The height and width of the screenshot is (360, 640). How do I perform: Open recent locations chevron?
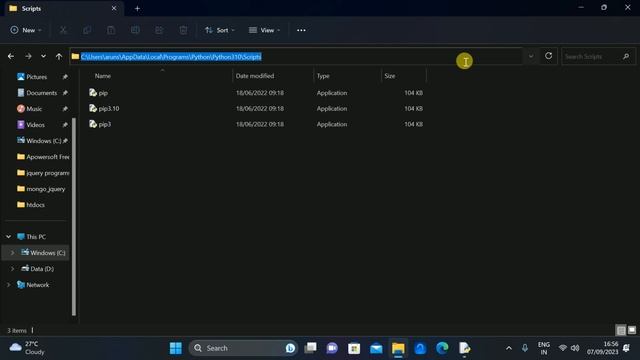(x=43, y=56)
